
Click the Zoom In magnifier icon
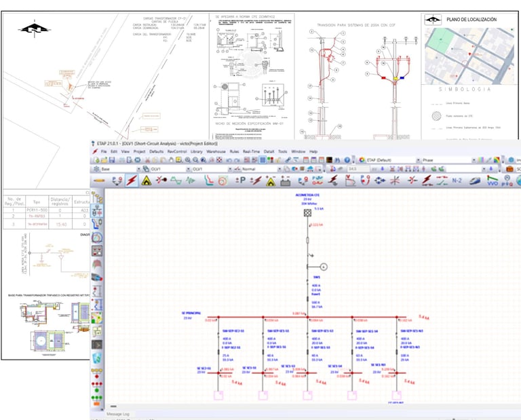(x=188, y=160)
